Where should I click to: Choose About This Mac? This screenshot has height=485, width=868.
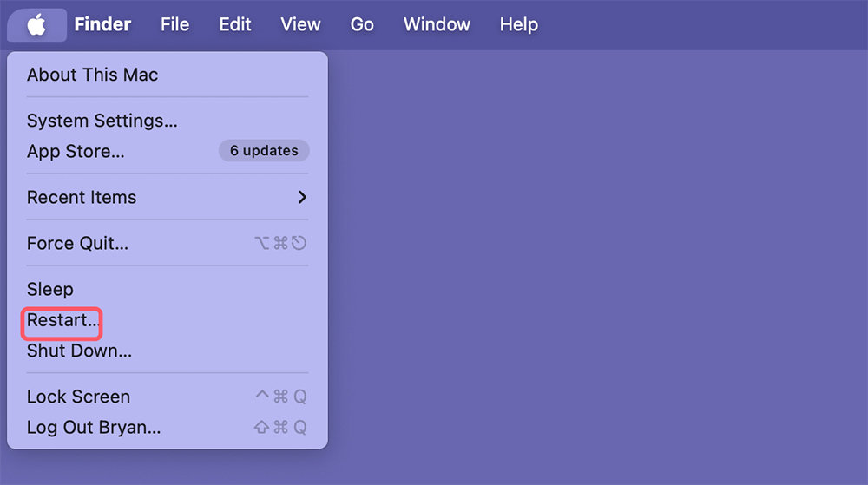pyautogui.click(x=93, y=75)
